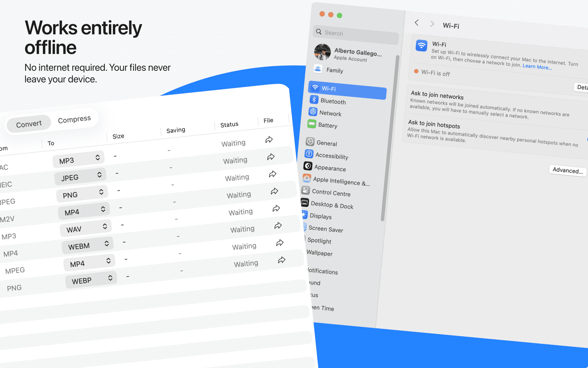Click the Appearance icon in sidebar
Screen dimensions: 588x368
[308, 166]
